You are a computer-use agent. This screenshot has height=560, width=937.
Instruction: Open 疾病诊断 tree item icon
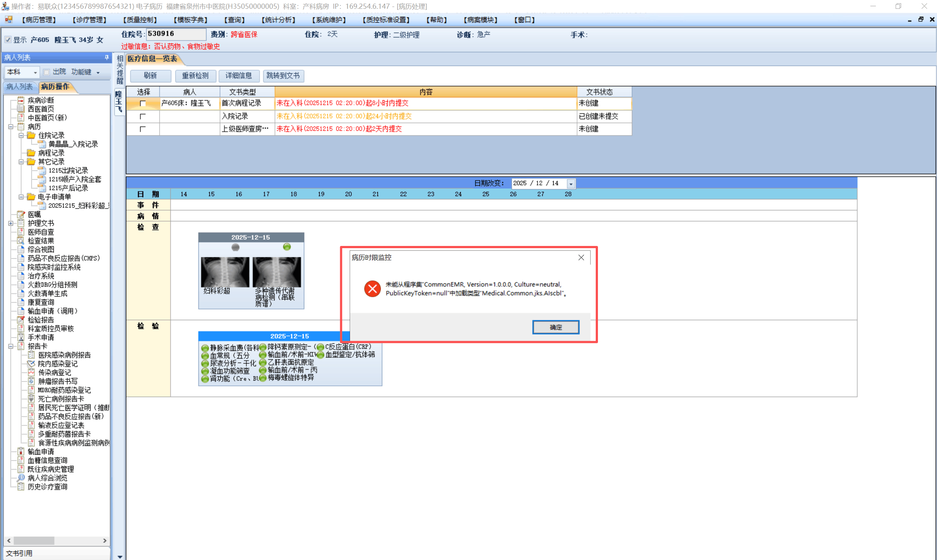click(21, 100)
